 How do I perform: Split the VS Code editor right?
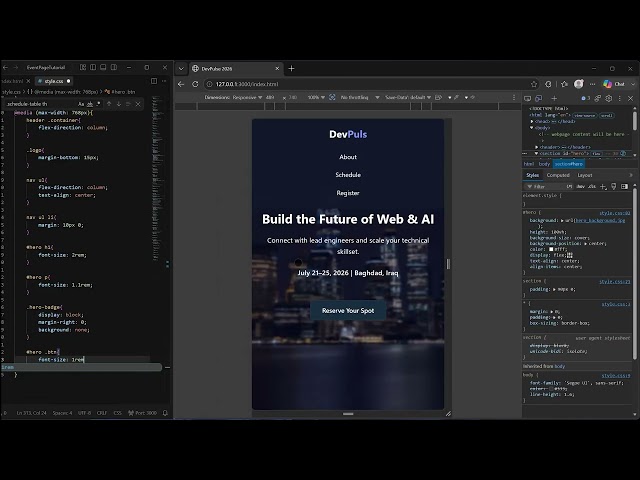click(154, 81)
